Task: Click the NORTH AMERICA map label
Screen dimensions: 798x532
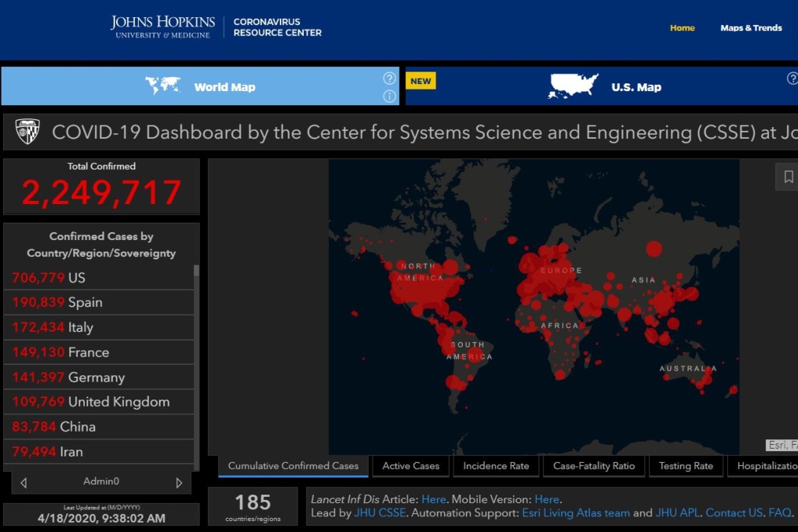Action: tap(420, 272)
